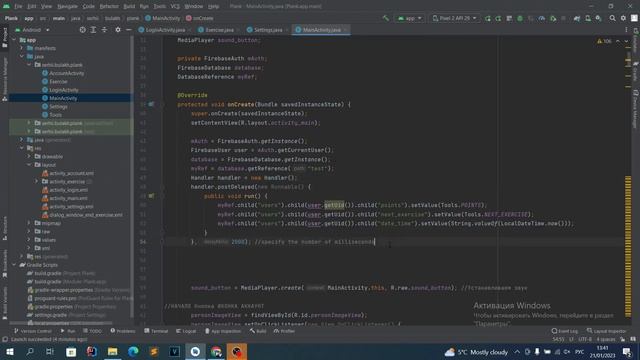Open the Navigate menu
Image resolution: width=640 pixels, height=360 pixels.
(x=67, y=7)
